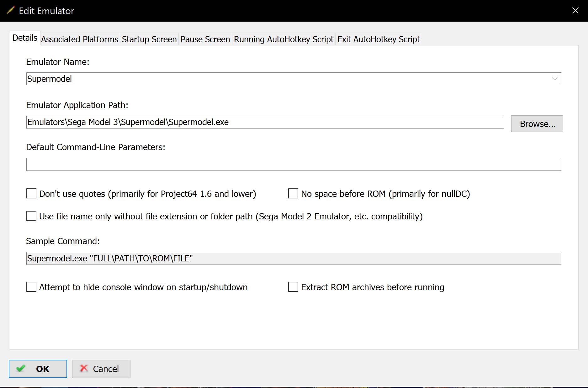
Task: Click the Sample Command field
Action: 294,258
